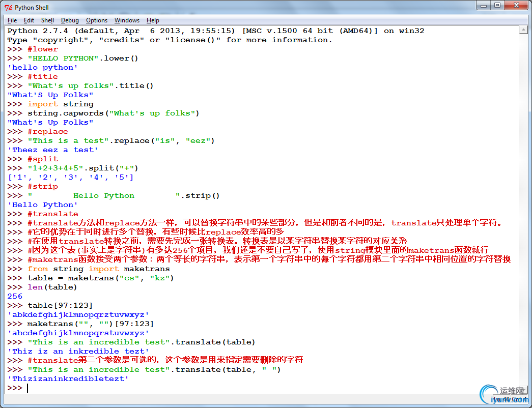The height and width of the screenshot is (408, 532).
Task: Click the line "HELLO PYTHON".lower()
Action: (73, 59)
